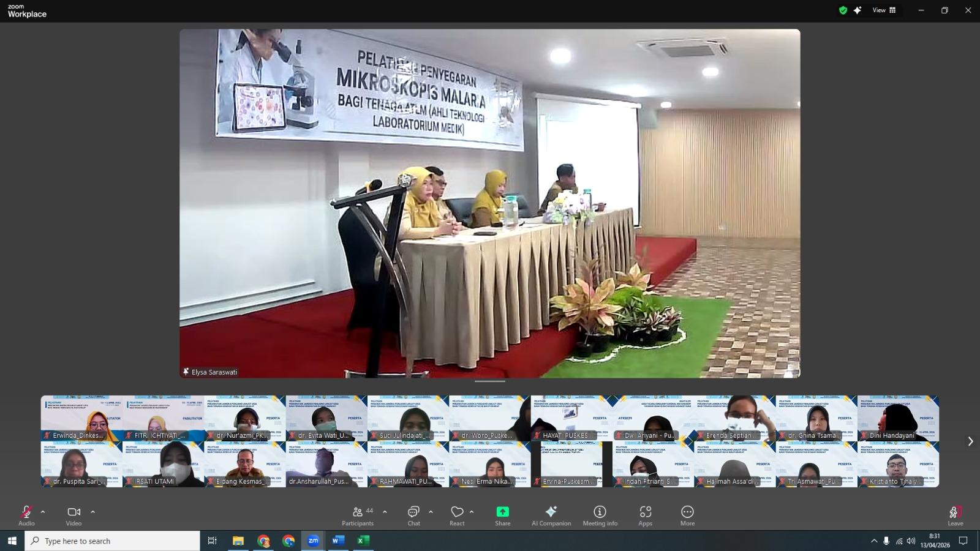The image size is (980, 551).
Task: Open AI Companion
Action: coord(551,515)
